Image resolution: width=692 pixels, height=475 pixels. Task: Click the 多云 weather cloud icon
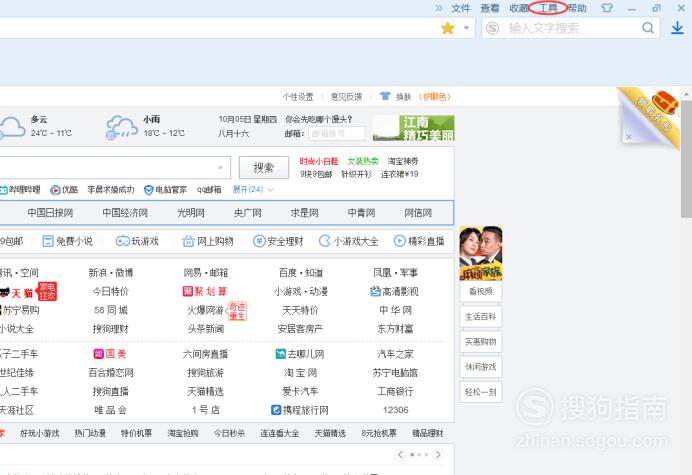coord(12,128)
